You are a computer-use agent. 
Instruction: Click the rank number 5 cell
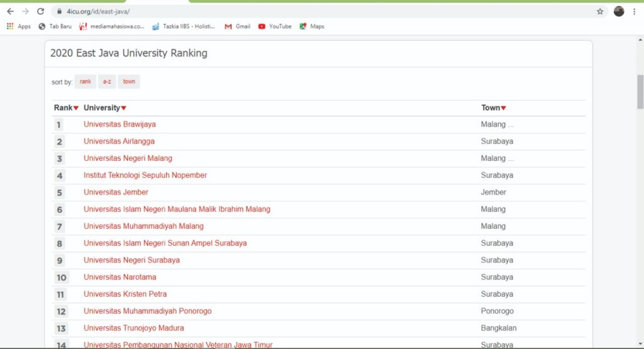[59, 192]
